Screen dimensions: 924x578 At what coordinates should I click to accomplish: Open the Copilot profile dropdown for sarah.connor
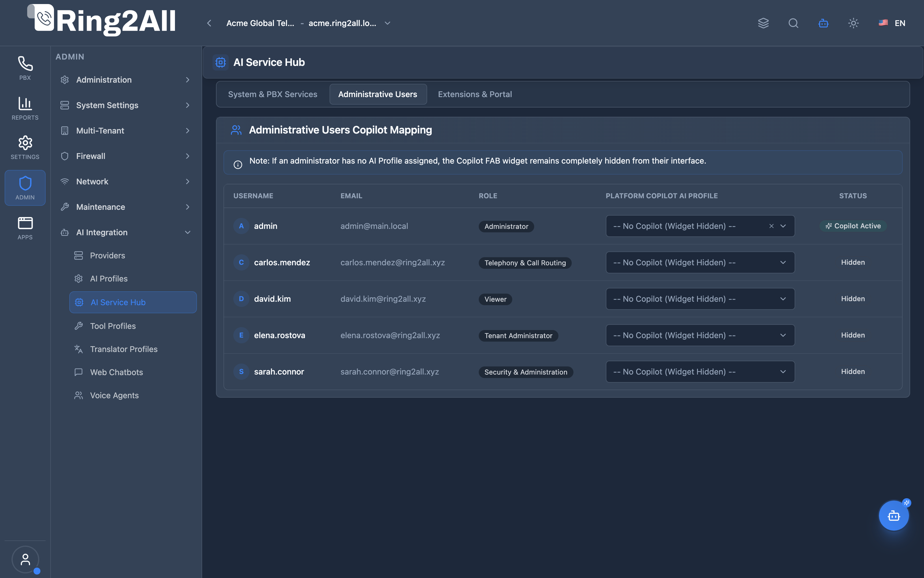(700, 371)
